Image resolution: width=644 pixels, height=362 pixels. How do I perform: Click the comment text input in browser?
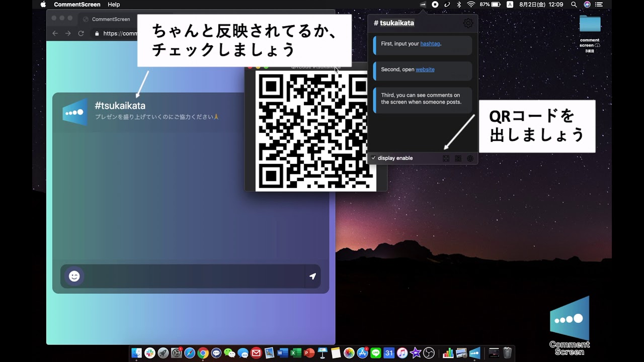click(194, 276)
